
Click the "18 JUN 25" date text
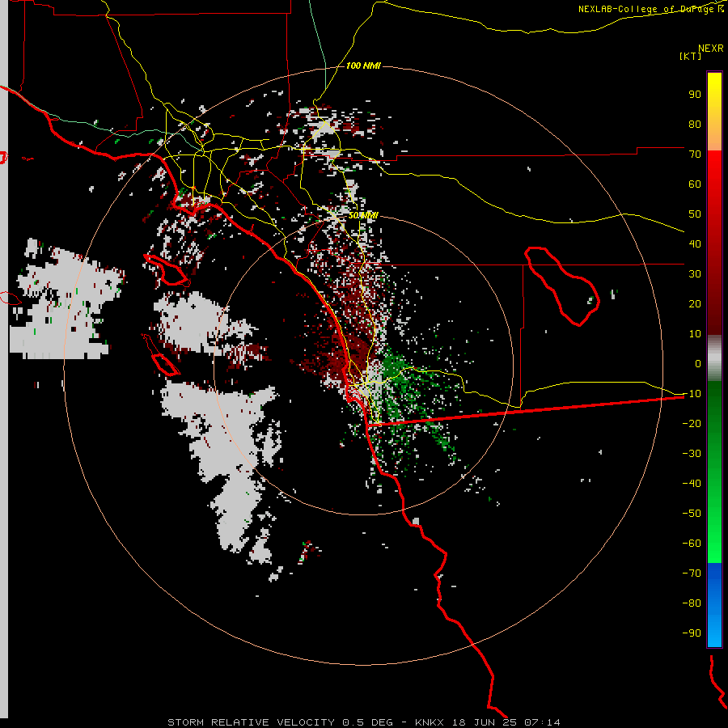click(x=485, y=722)
